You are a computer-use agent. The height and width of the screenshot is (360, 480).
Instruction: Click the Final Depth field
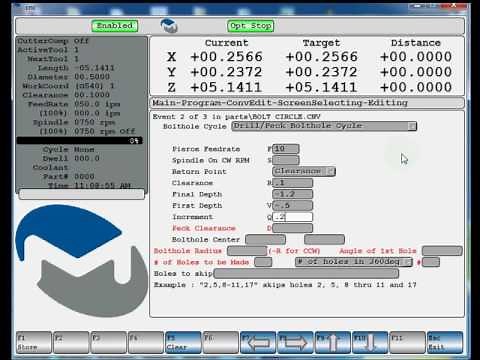point(292,194)
